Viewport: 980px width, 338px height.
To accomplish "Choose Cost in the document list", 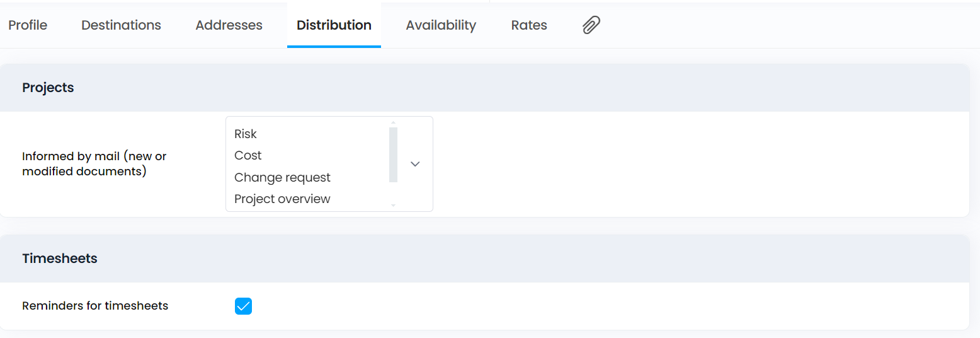I will pos(248,155).
